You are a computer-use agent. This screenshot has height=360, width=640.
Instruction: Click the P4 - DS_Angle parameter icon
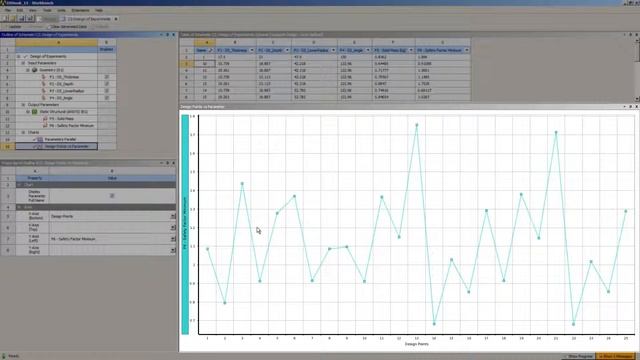tap(44, 98)
